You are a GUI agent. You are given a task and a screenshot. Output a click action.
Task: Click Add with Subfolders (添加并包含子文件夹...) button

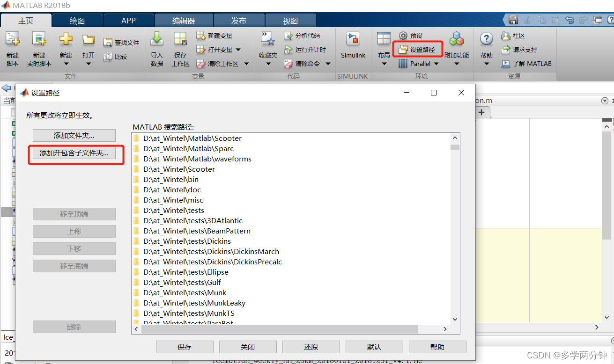(x=74, y=153)
